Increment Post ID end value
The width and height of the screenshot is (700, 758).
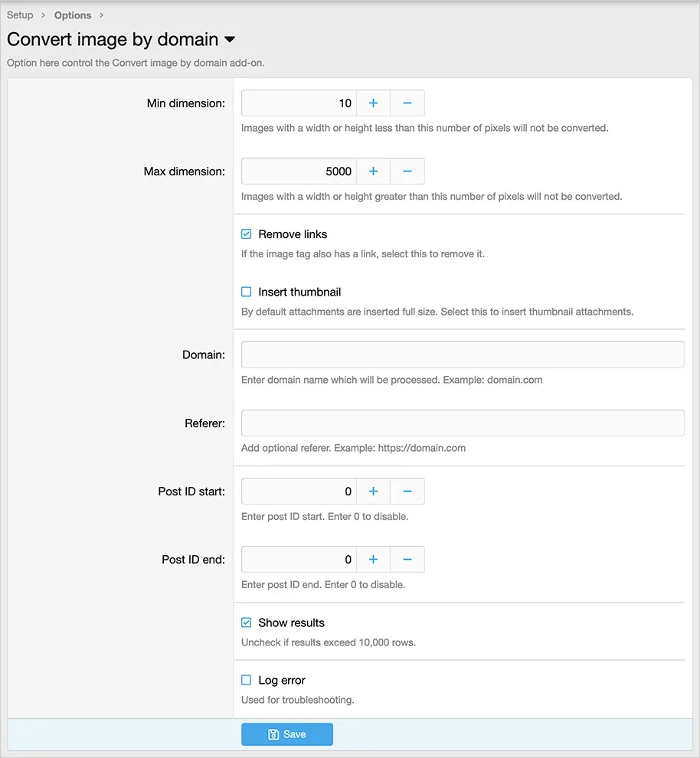tap(373, 560)
